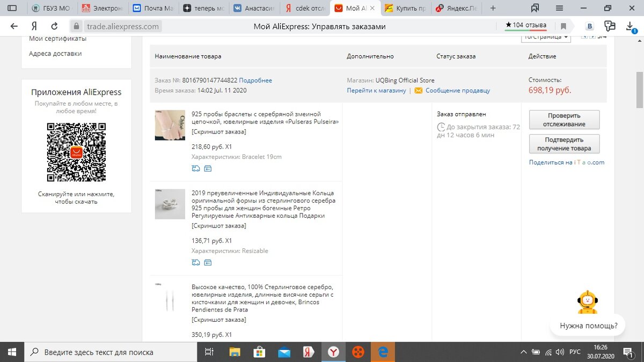644x362 pixels.
Task: Click the robot help assistant icon
Action: (x=588, y=302)
